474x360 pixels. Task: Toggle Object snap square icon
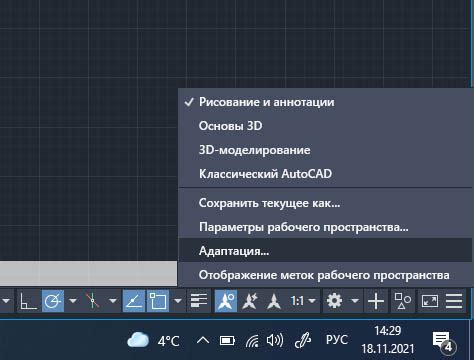tap(158, 301)
